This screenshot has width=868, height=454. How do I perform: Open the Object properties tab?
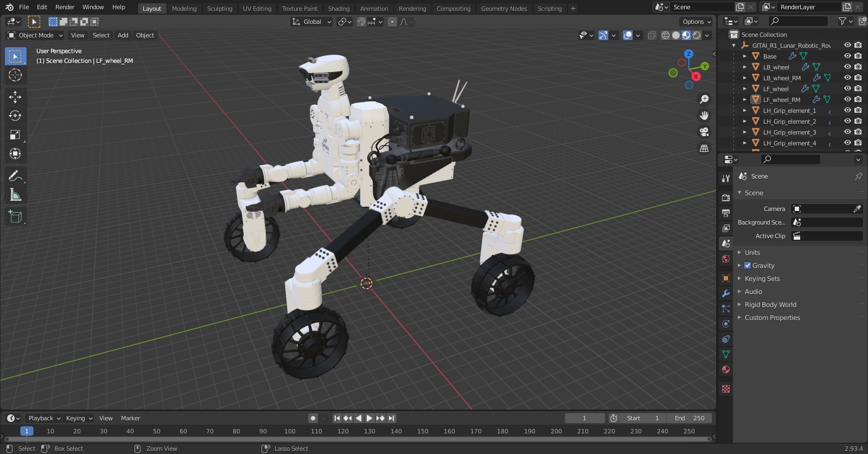tap(726, 278)
